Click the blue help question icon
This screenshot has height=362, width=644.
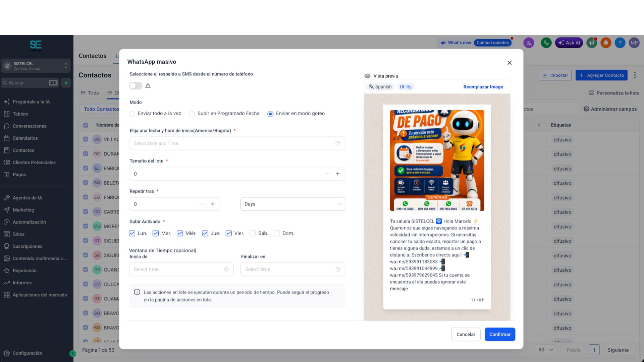tap(620, 43)
